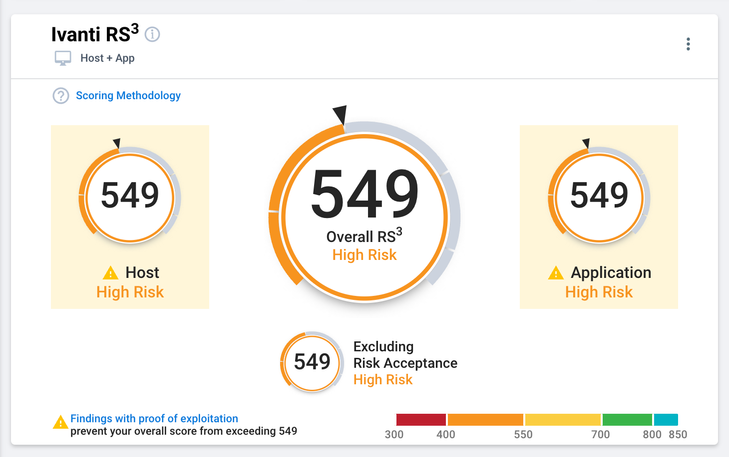Click the 400 scale label
The height and width of the screenshot is (457, 729).
click(x=445, y=435)
